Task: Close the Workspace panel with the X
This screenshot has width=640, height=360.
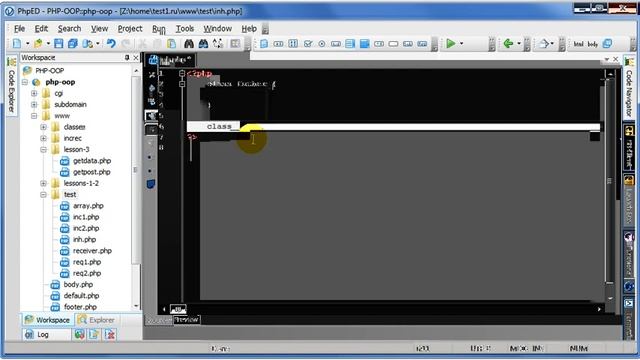Action: (136, 58)
